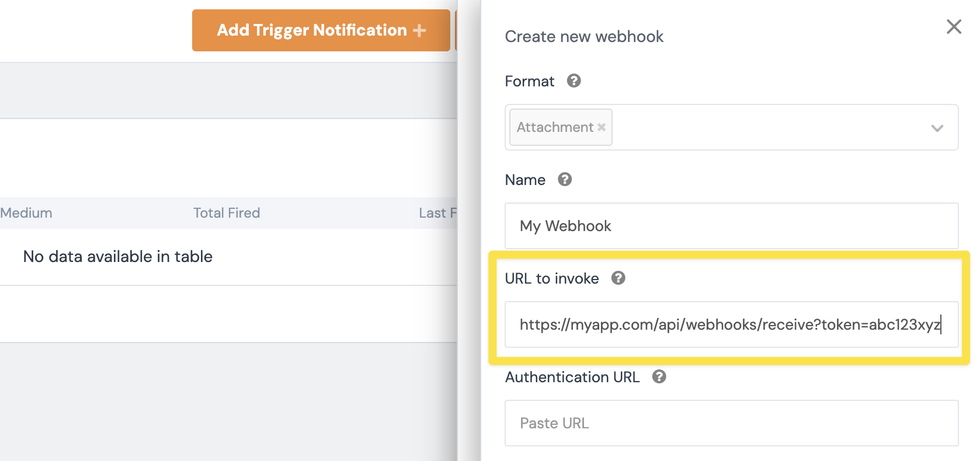The height and width of the screenshot is (461, 980).
Task: Open help tooltip next to Format
Action: click(574, 81)
